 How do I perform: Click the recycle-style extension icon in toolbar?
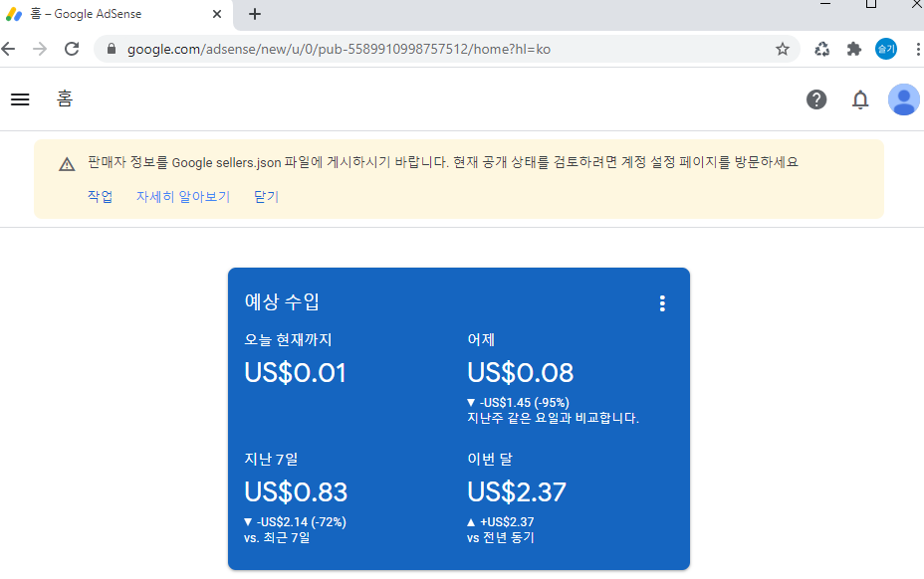coord(822,49)
